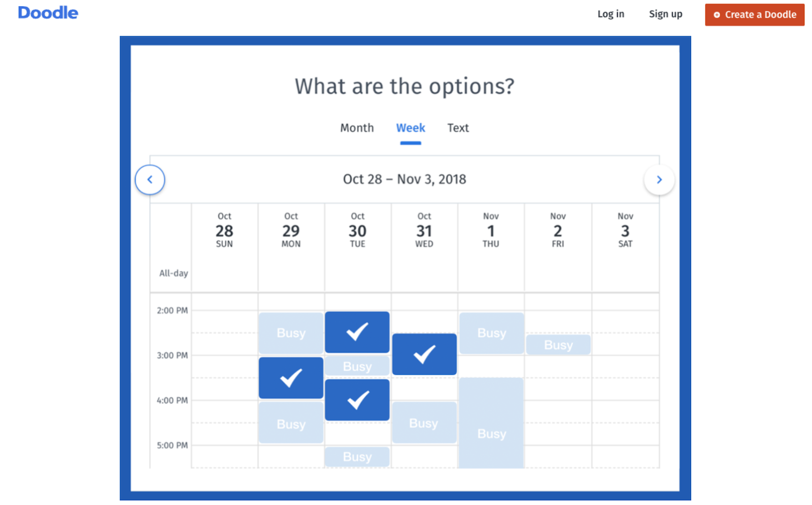Click the Busy slot on Nov 2

(558, 344)
